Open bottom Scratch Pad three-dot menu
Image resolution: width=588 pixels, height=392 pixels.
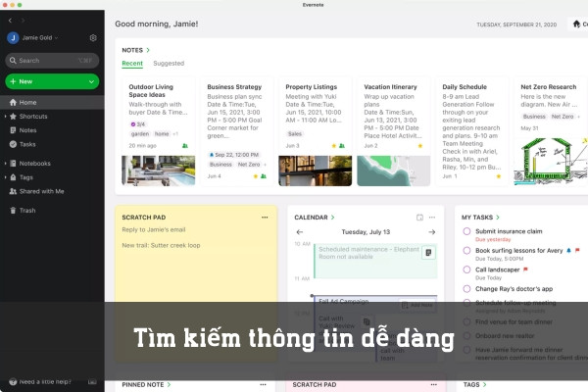click(x=434, y=384)
